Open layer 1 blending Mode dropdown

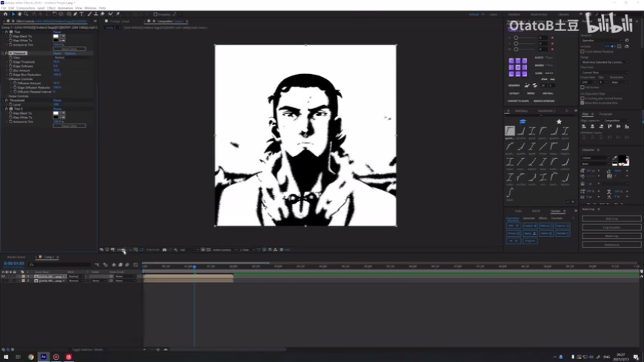(76, 277)
